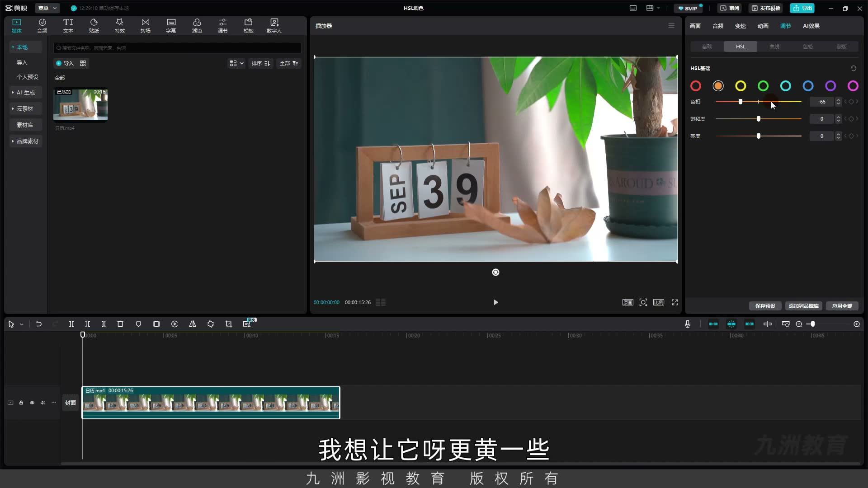
Task: Open the 音频 audio library tab
Action: [42, 26]
